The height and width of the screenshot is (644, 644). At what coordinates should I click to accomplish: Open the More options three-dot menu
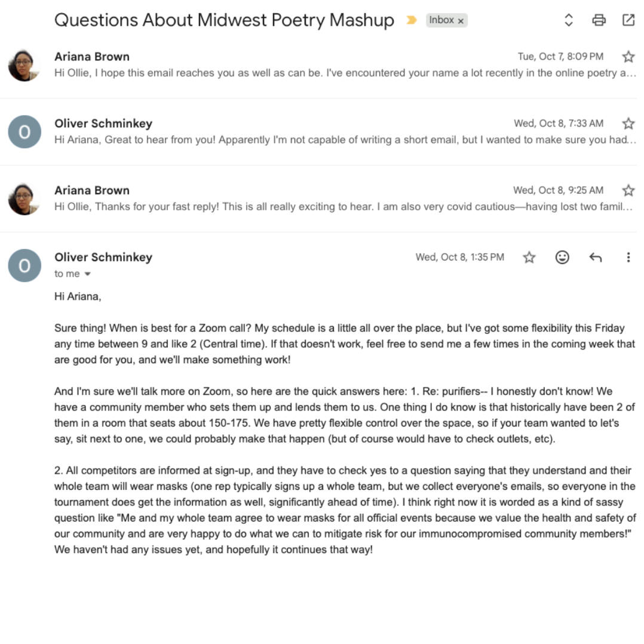click(628, 257)
